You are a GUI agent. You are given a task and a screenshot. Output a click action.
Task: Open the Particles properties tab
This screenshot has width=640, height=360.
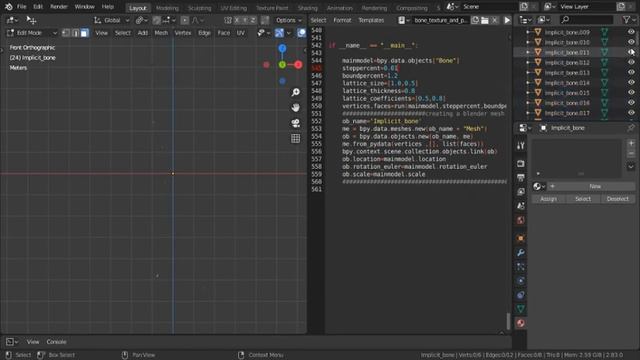[520, 267]
